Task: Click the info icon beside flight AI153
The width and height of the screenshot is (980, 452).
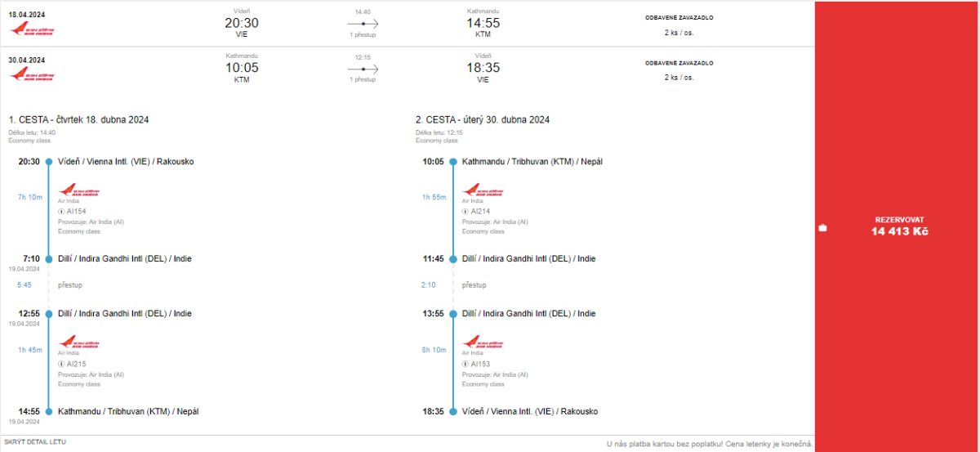Action: click(x=465, y=364)
